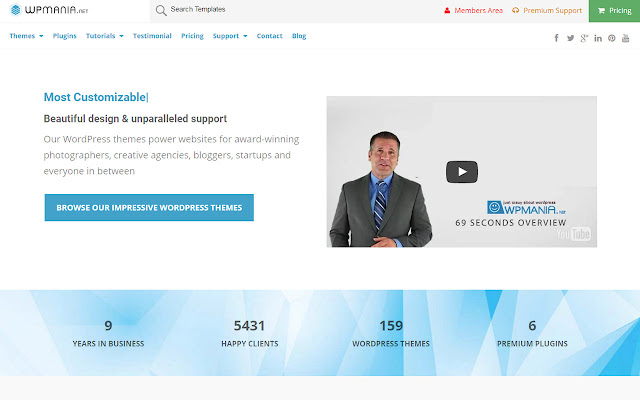Viewport: 640px width, 400px height.
Task: Open the Facebook social icon
Action: pos(556,38)
